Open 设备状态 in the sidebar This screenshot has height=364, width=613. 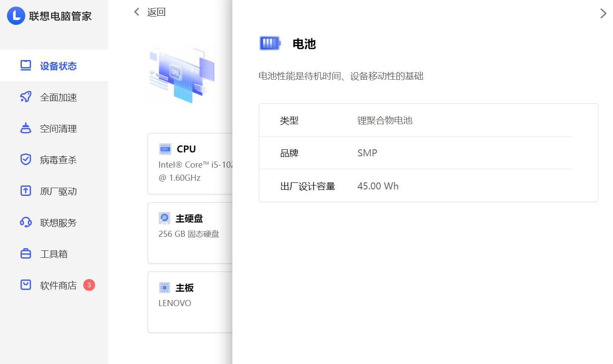click(x=54, y=65)
